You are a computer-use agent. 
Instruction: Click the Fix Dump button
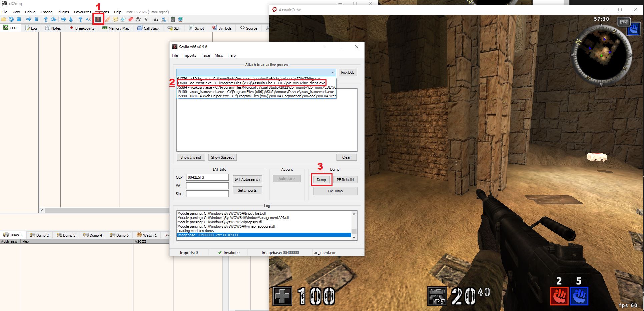pos(335,191)
